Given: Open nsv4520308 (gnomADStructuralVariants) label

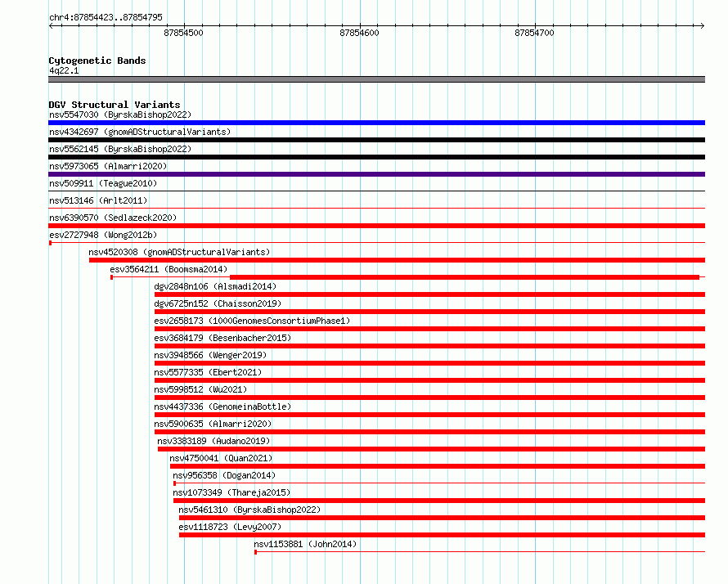Looking at the screenshot, I should click(x=179, y=252).
